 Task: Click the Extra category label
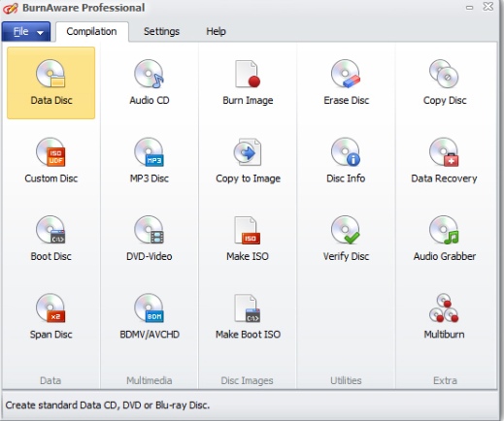pyautogui.click(x=445, y=380)
